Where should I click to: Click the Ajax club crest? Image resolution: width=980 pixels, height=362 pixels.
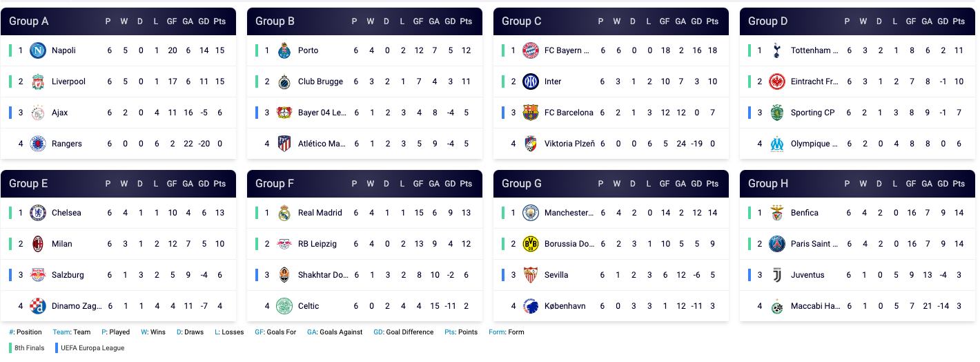click(x=38, y=113)
